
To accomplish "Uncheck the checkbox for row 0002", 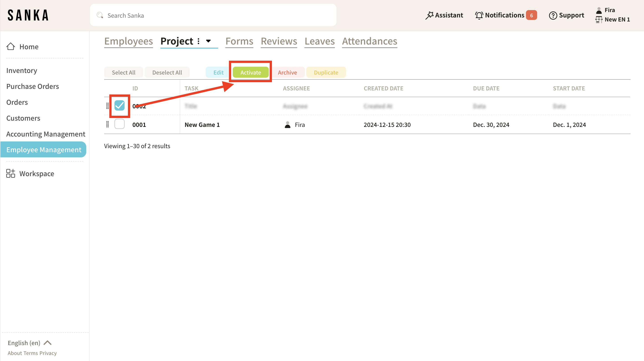I will (119, 105).
